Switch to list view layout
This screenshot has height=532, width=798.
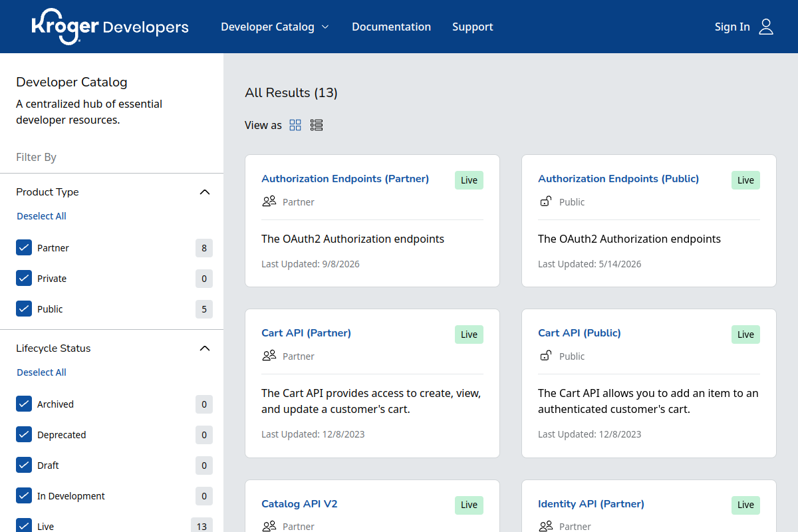pos(317,125)
